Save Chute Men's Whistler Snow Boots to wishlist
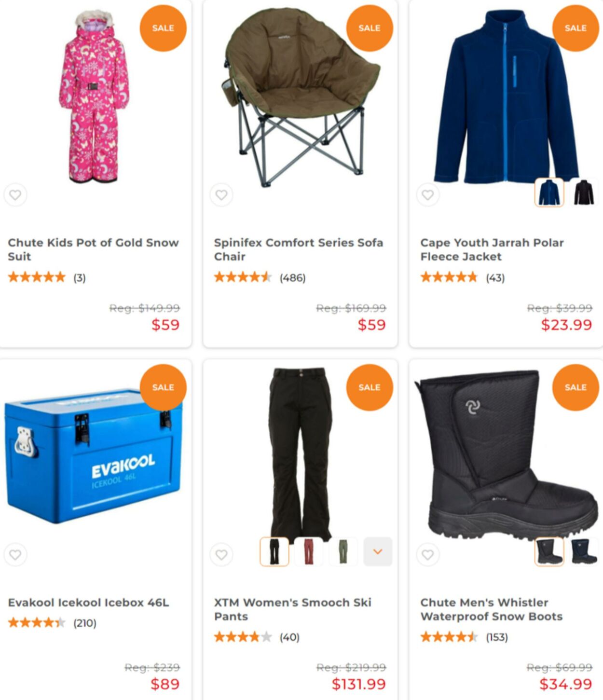 pos(428,555)
